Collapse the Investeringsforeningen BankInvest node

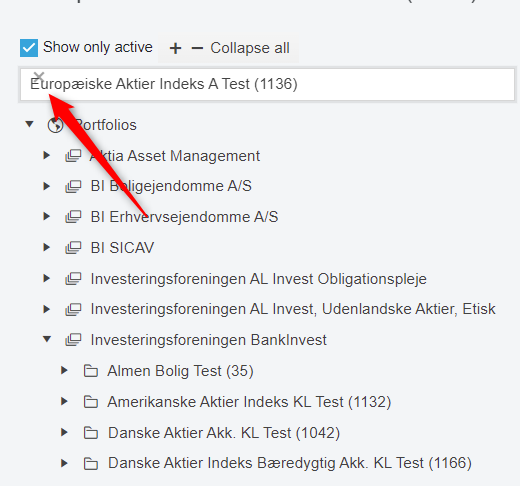pyautogui.click(x=47, y=339)
